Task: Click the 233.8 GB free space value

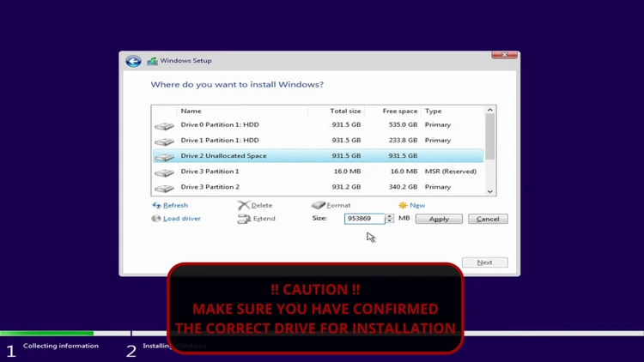Action: (403, 141)
